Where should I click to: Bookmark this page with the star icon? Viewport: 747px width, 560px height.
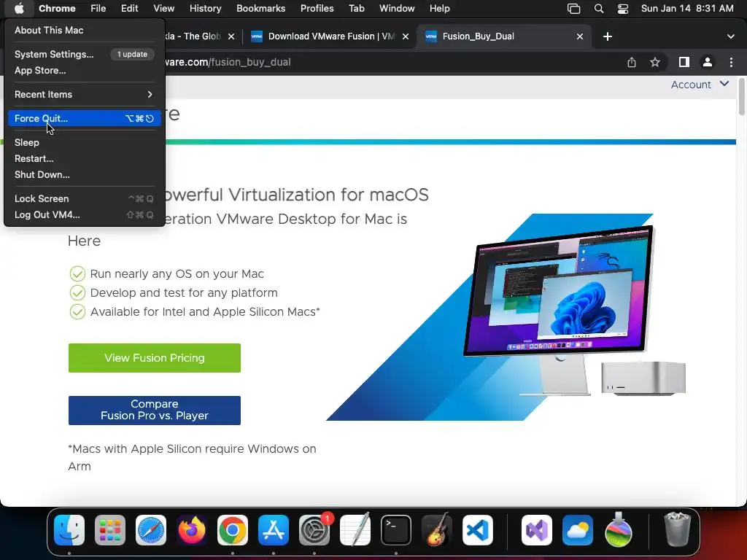(655, 62)
